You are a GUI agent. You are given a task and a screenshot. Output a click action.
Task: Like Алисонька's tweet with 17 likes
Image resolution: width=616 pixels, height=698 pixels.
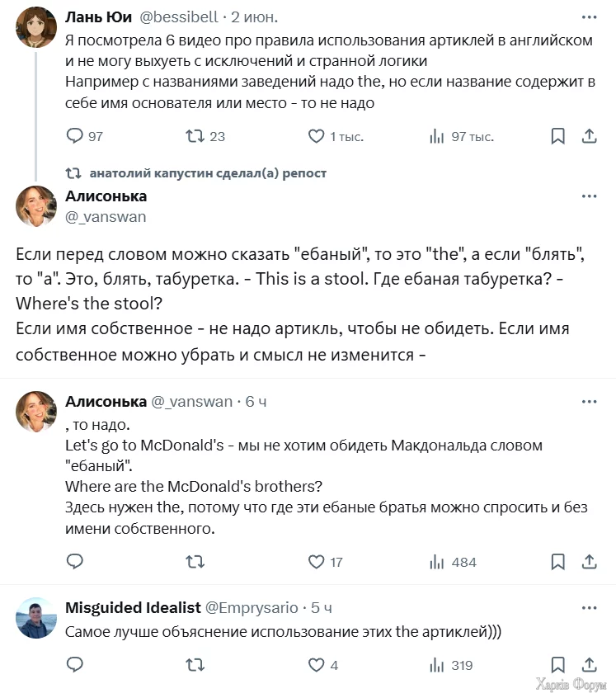pyautogui.click(x=316, y=562)
